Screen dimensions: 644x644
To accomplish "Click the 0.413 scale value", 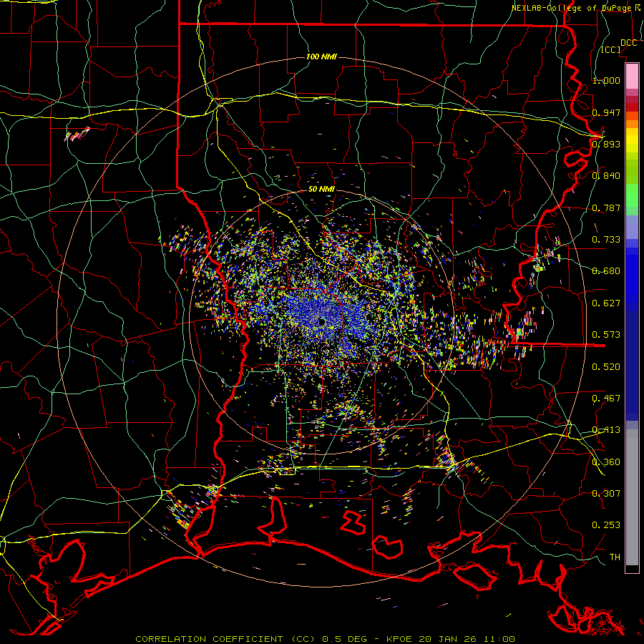I will (606, 430).
